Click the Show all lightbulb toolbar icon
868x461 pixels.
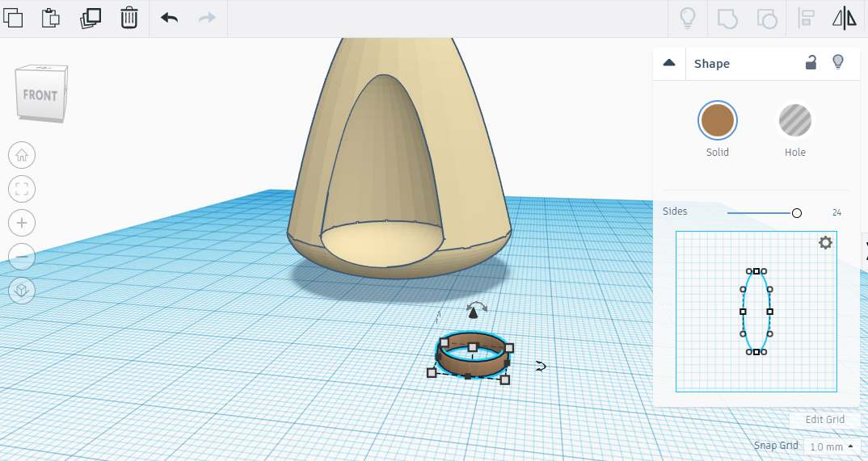click(687, 19)
